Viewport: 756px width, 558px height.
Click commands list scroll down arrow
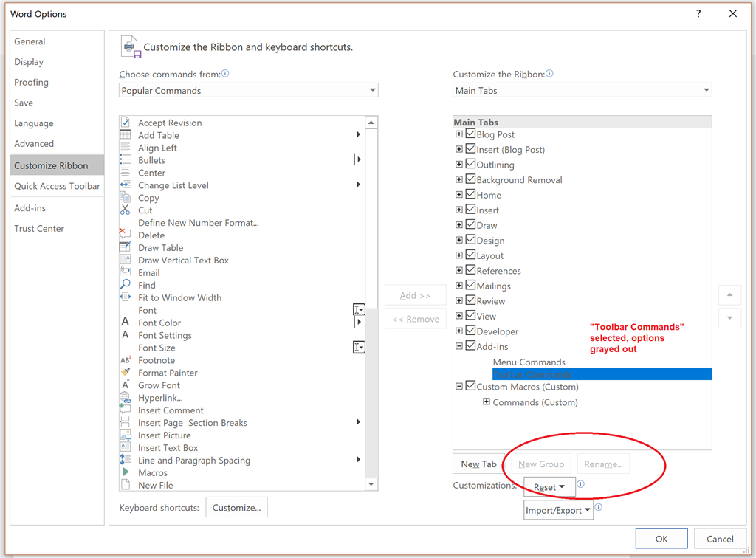pos(371,484)
